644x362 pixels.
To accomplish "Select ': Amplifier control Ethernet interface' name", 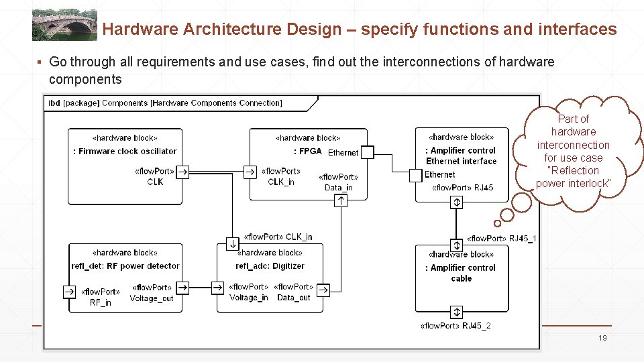I will tap(462, 156).
